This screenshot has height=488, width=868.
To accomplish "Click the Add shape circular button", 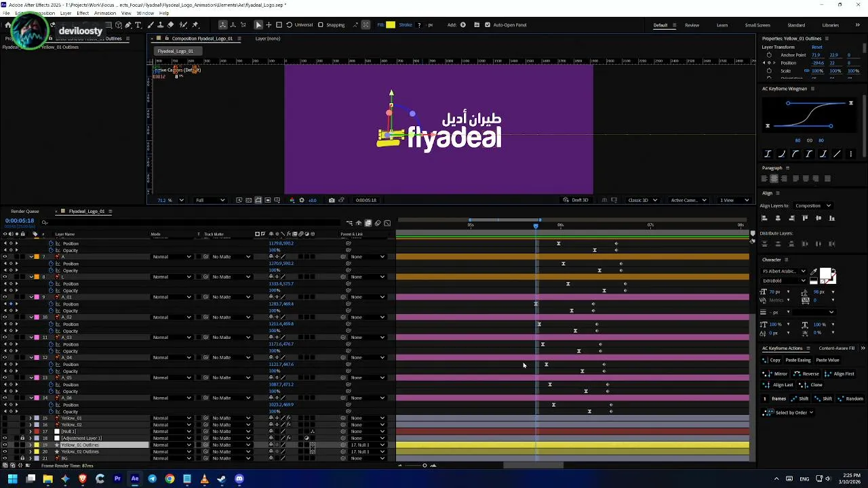I will pos(463,25).
